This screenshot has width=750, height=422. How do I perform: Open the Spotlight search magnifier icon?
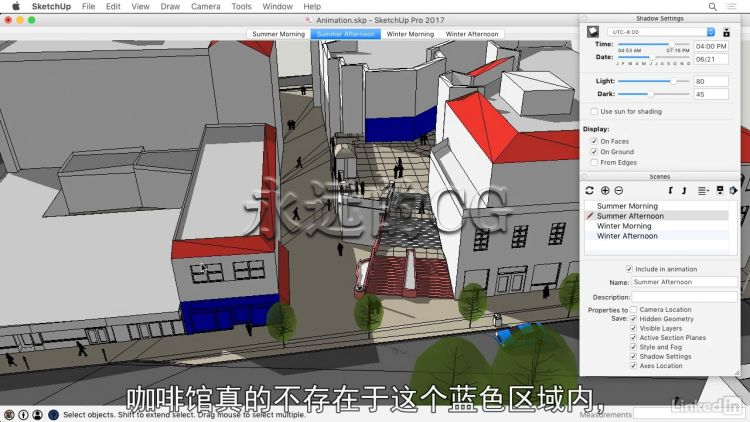(713, 7)
